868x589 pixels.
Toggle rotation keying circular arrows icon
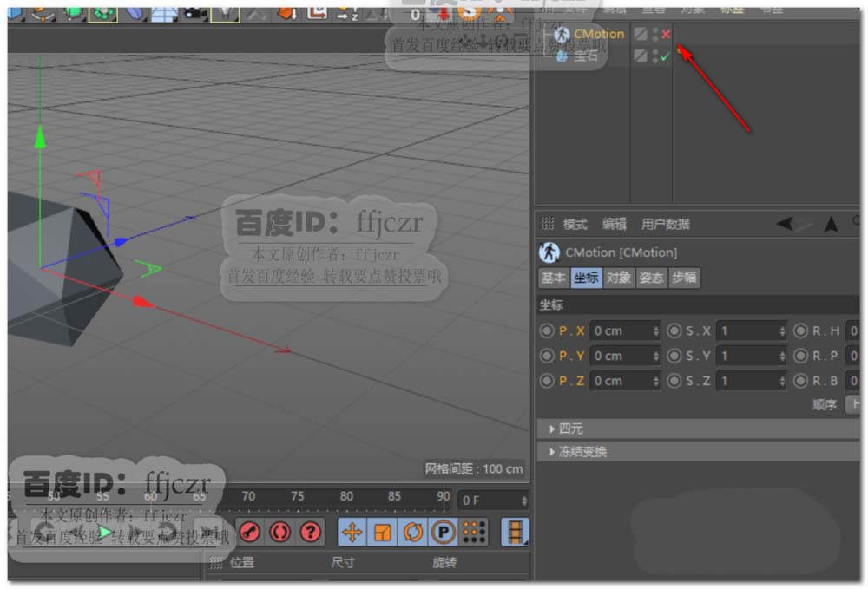pos(413,532)
